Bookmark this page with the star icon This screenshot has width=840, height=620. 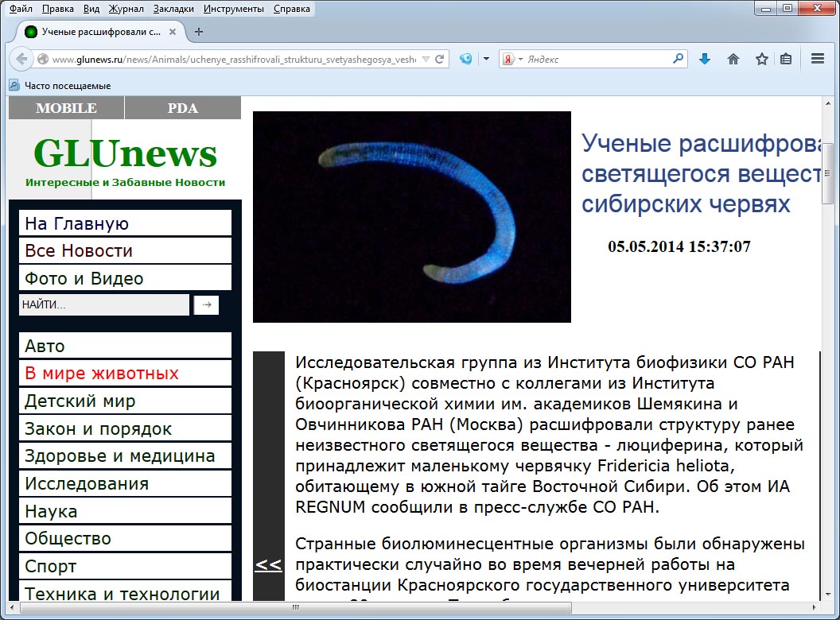pos(761,59)
